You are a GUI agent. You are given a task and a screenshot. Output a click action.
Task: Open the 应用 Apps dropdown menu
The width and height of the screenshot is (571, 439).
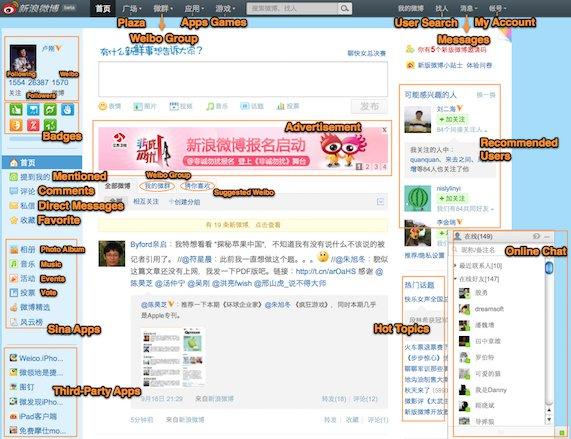click(x=194, y=8)
